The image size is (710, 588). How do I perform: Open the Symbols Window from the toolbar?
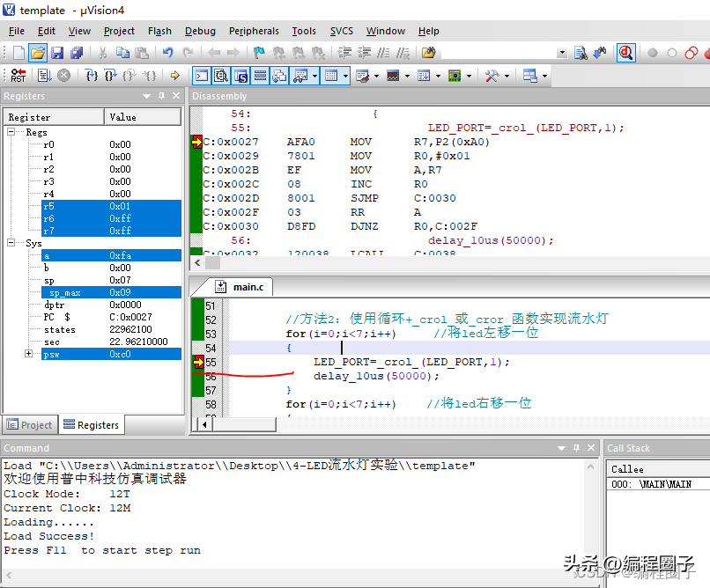(240, 76)
